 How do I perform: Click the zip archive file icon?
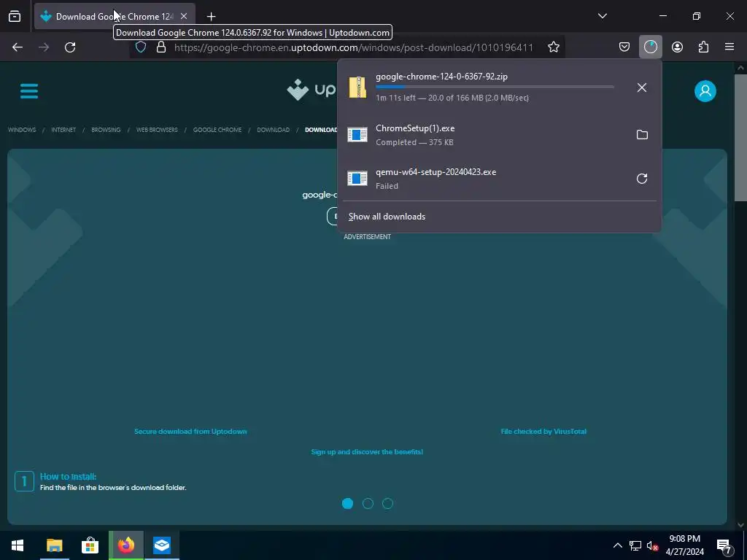357,87
